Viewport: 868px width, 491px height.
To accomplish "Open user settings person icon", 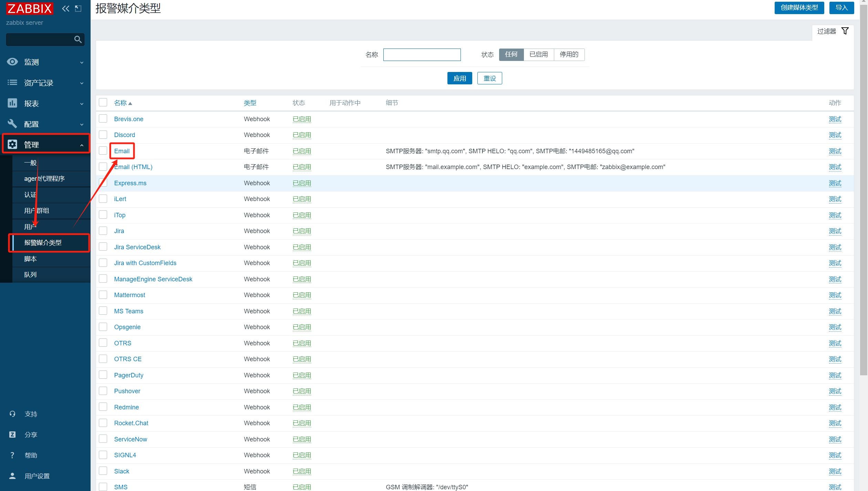I will pyautogui.click(x=12, y=476).
